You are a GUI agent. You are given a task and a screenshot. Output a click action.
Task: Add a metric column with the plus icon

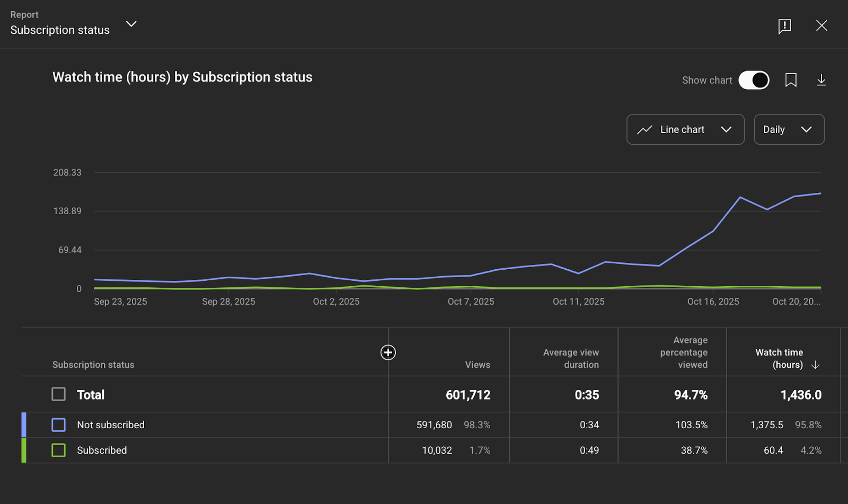point(388,352)
